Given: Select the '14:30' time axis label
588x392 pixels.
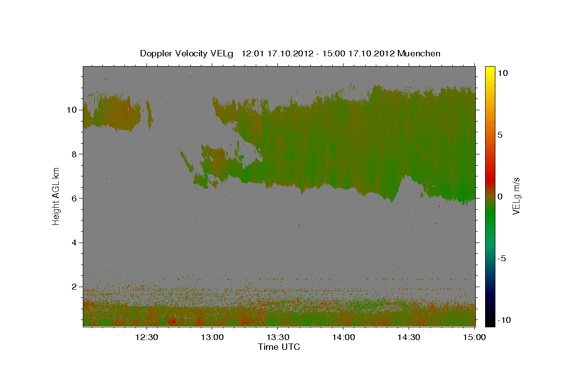Looking at the screenshot, I should pos(409,337).
